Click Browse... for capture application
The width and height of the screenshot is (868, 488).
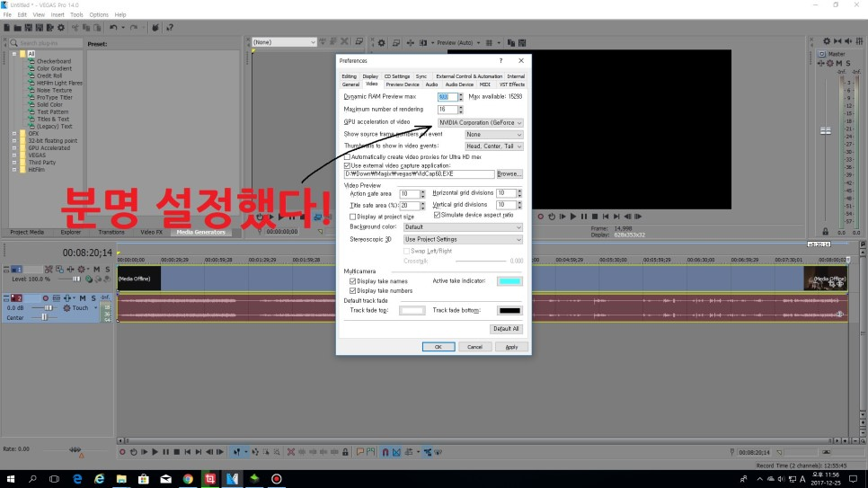tap(509, 174)
